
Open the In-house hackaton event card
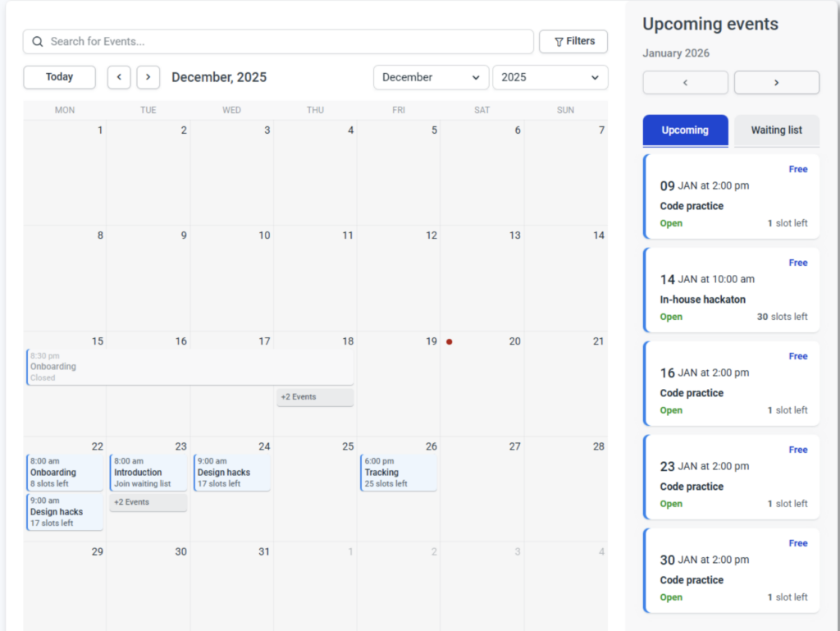[731, 290]
